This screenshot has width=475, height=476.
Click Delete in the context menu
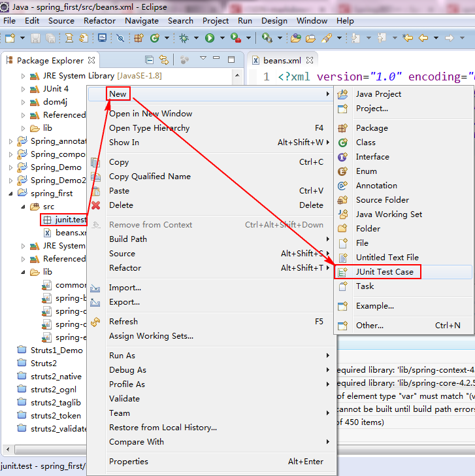pos(210,205)
